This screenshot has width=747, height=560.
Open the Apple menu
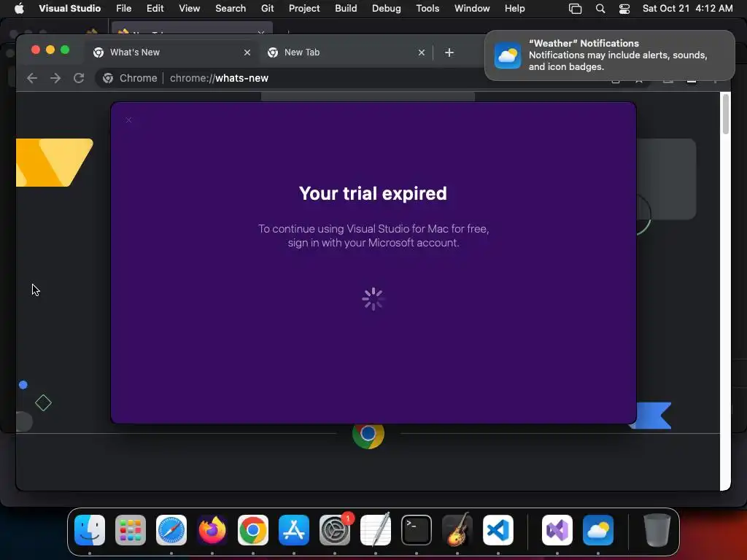coord(19,8)
